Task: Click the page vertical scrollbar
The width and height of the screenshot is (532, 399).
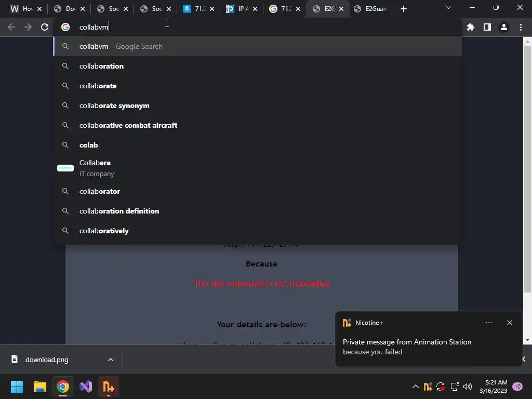Action: tap(527, 170)
